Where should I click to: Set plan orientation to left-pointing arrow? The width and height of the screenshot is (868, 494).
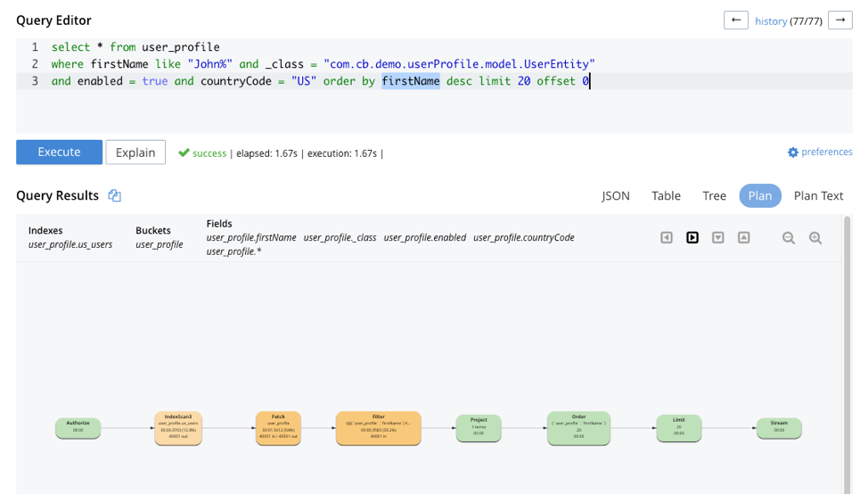pyautogui.click(x=667, y=238)
